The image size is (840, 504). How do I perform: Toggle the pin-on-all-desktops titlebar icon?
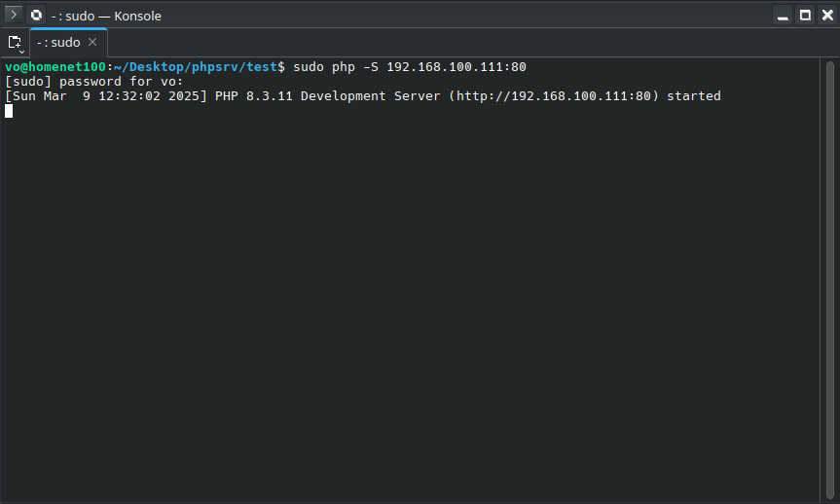36,15
